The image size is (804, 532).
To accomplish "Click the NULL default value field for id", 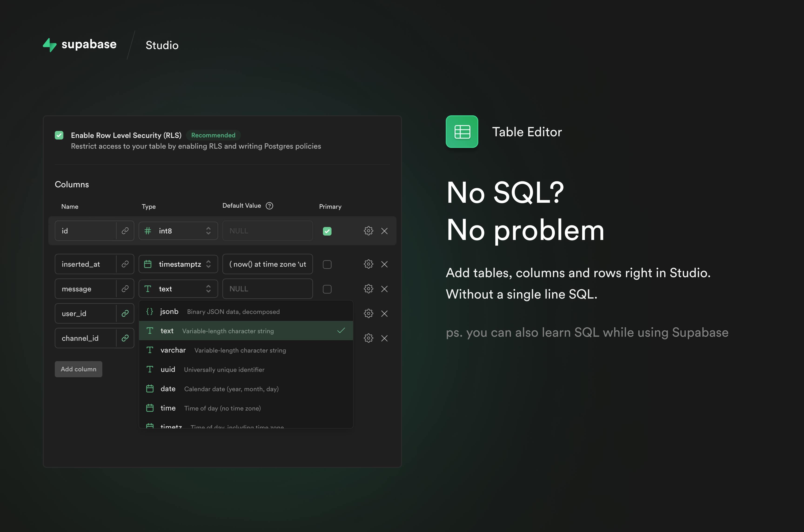I will [x=268, y=231].
